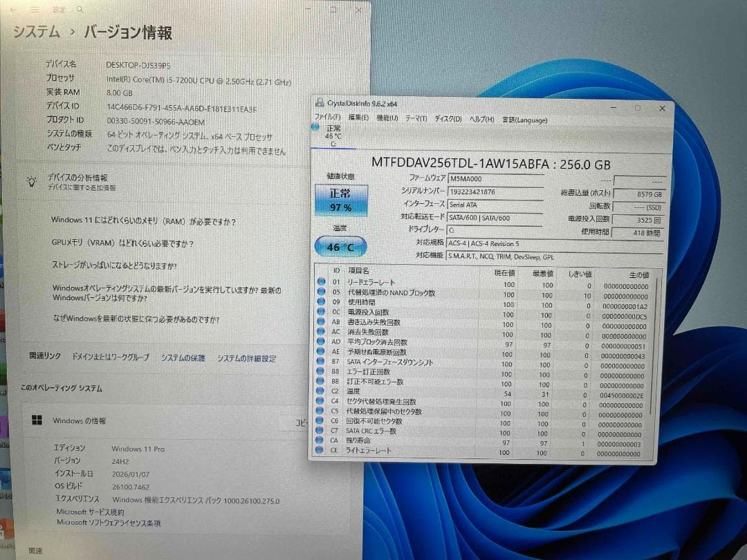Viewport: 747px width, 560px height.
Task: Click the interface field Serial ATA
Action: (495, 205)
